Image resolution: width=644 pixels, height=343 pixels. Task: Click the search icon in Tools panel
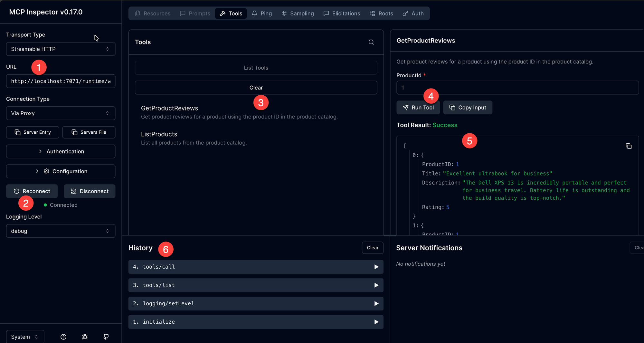point(371,42)
